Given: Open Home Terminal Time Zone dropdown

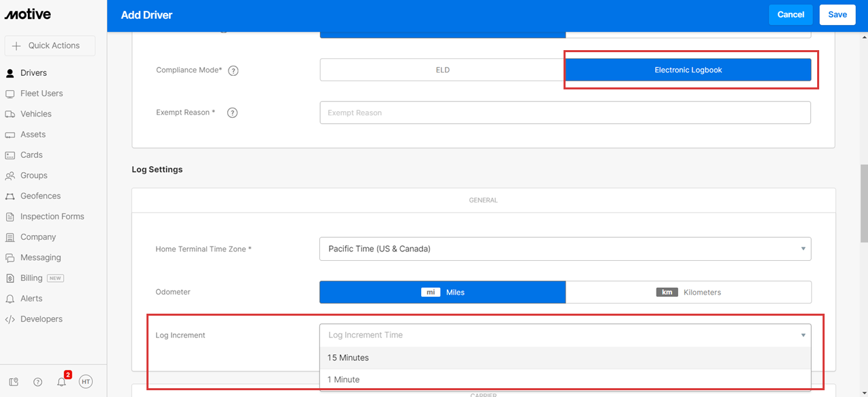Looking at the screenshot, I should point(566,249).
